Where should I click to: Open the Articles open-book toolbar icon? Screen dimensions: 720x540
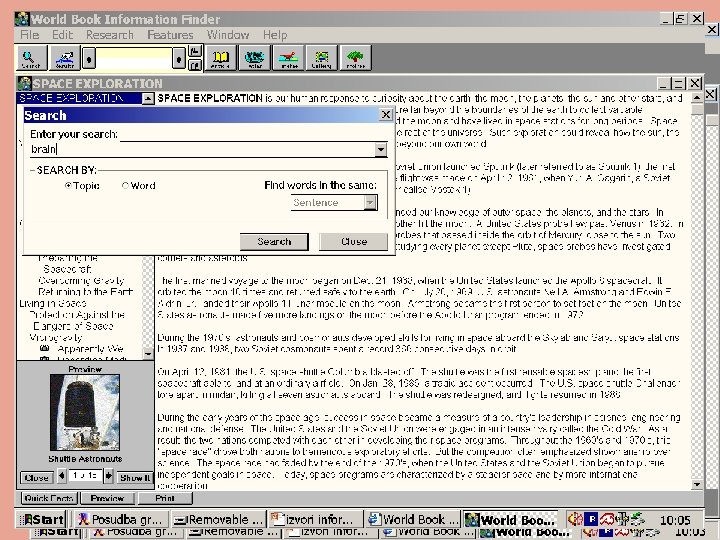(x=221, y=58)
